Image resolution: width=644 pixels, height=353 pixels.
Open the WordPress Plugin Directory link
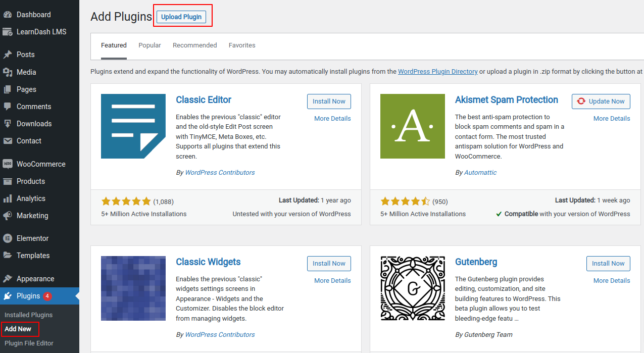point(437,72)
